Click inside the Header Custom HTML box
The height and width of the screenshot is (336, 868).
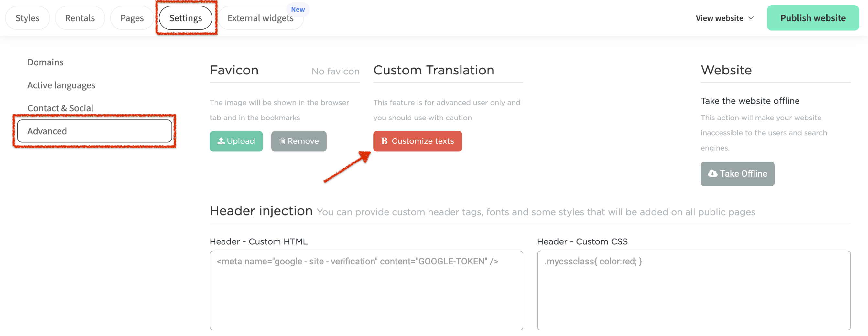coord(366,290)
